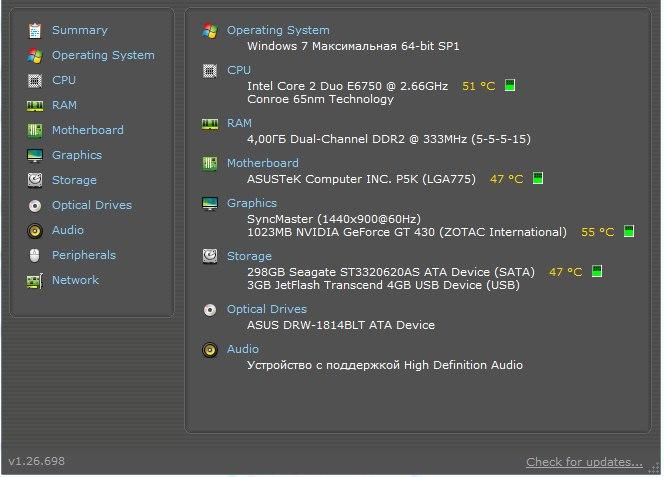Switch to Graphics section in sidebar
The width and height of the screenshot is (664, 477).
tap(77, 155)
